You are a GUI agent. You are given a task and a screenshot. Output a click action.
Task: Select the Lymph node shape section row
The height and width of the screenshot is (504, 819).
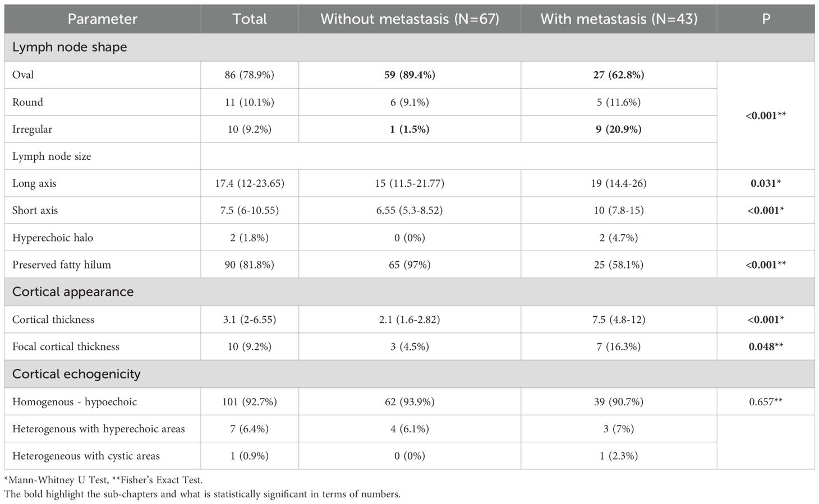pos(70,47)
